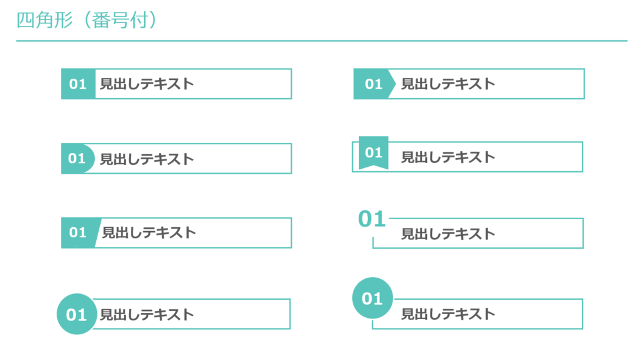Click the circle 01 badge overlapping its box's top corner

(372, 298)
